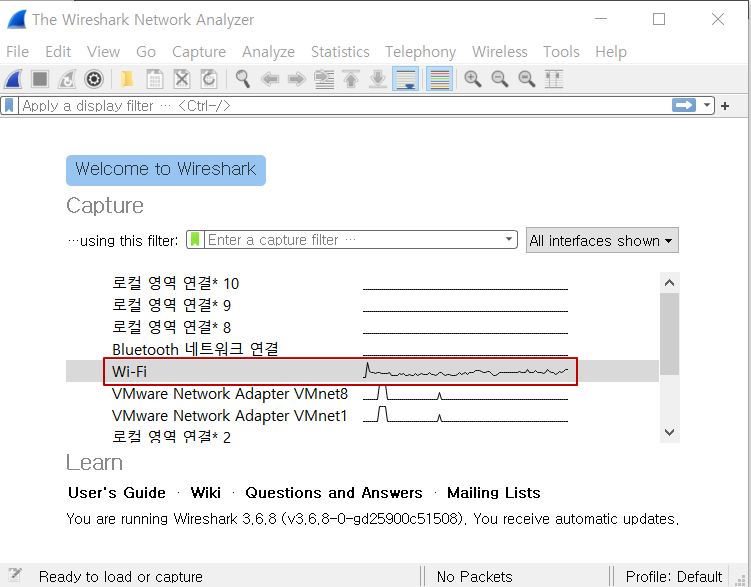The image size is (751, 587).
Task: Click the capture filter green bookmark icon
Action: point(195,239)
